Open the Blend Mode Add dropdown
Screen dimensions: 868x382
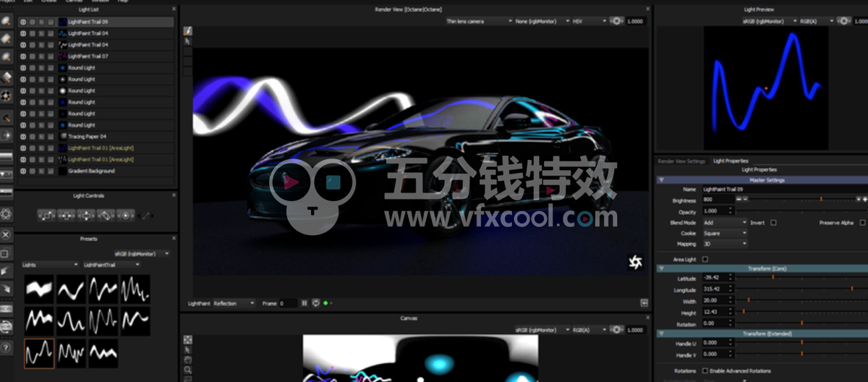tap(724, 223)
